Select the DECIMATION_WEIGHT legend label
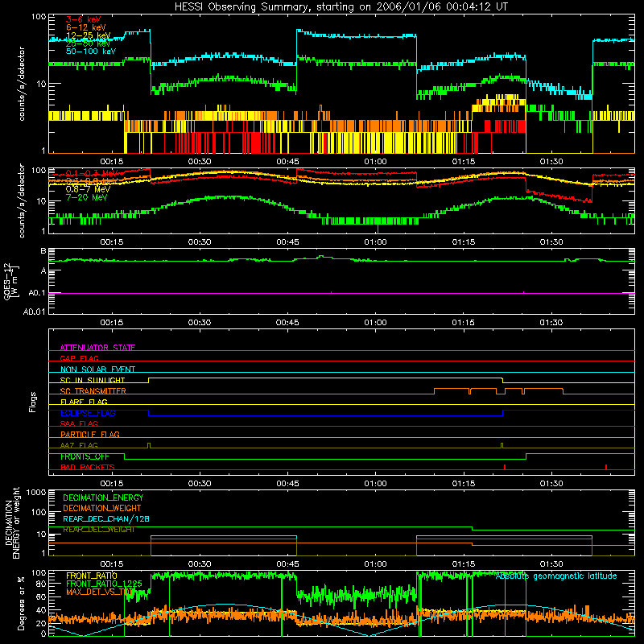 [102, 508]
